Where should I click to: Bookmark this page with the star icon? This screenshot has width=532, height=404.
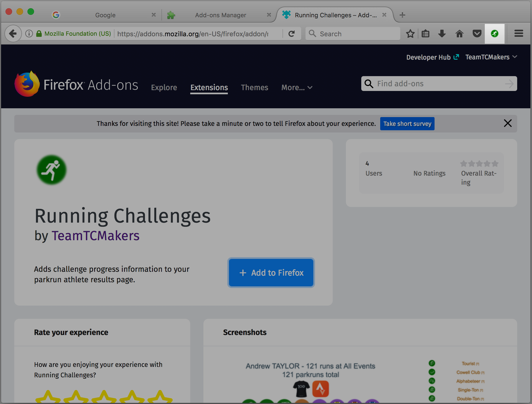410,34
